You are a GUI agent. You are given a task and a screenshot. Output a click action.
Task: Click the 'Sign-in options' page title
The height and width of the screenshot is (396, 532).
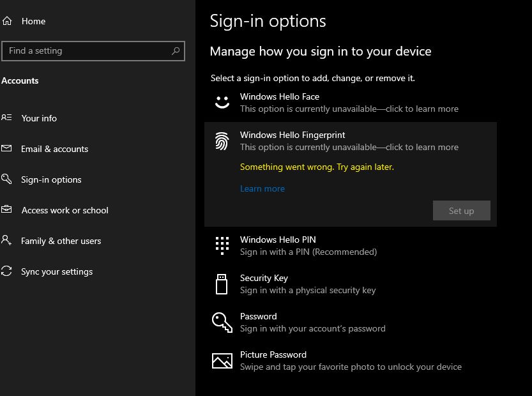click(x=268, y=21)
